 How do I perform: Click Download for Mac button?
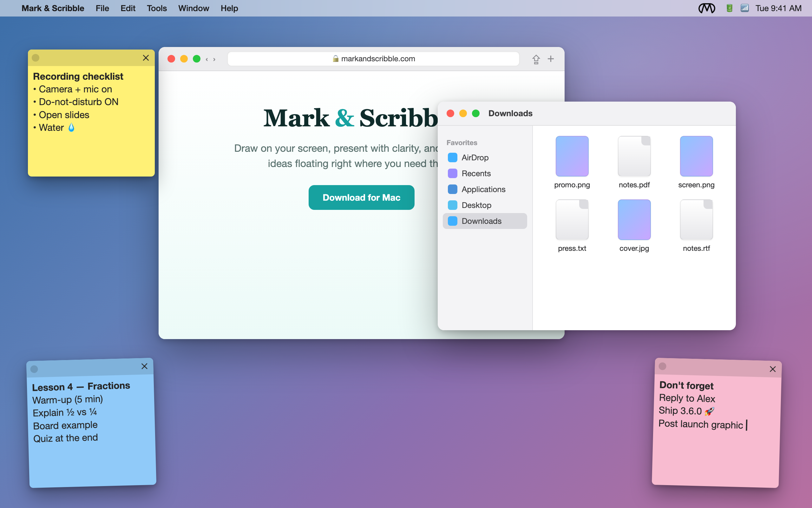(361, 197)
